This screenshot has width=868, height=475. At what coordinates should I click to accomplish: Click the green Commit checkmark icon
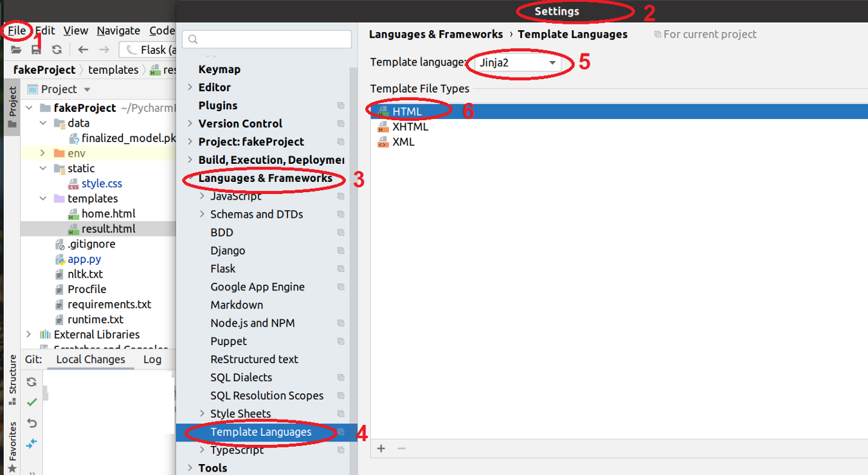tap(32, 402)
